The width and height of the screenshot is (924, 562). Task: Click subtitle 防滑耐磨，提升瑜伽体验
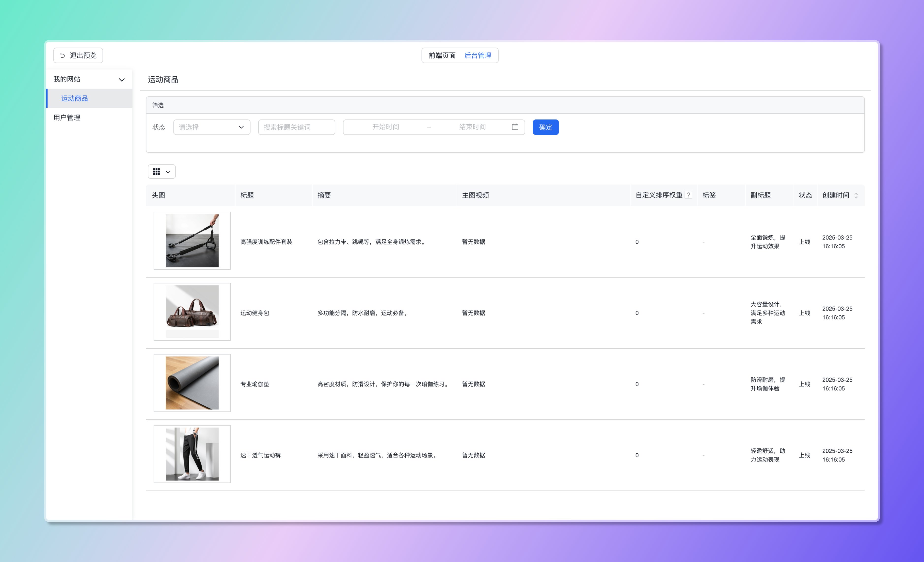(x=768, y=384)
